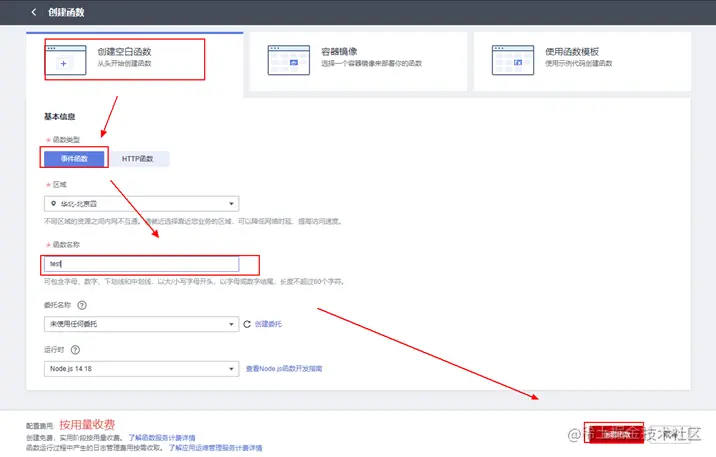This screenshot has width=716, height=457.
Task: Click the 选择一个容器镜像来部署你的函数 description
Action: point(372,63)
